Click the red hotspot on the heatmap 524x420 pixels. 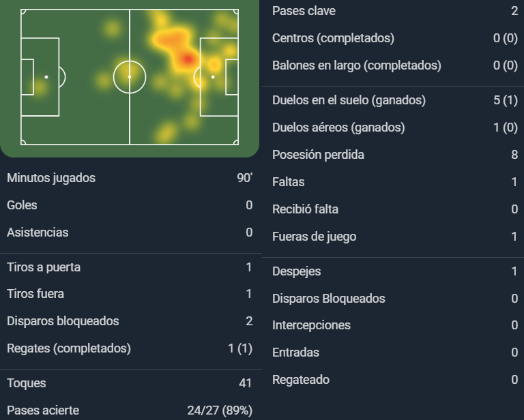pyautogui.click(x=187, y=59)
